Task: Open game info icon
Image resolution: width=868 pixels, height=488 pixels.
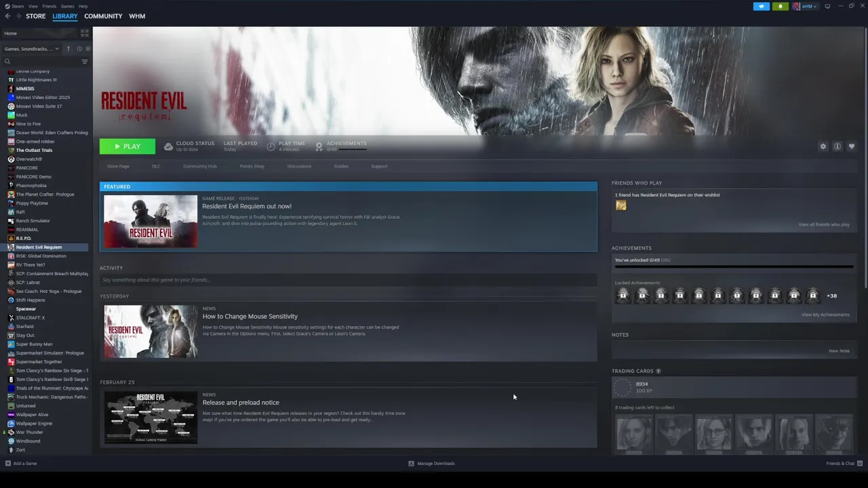Action: [x=837, y=146]
